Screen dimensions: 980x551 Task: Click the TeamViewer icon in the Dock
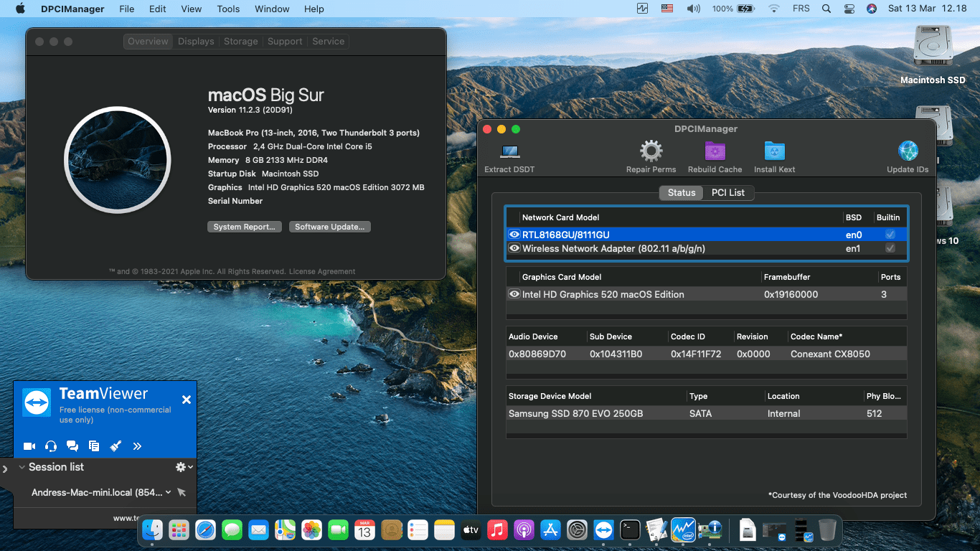603,530
